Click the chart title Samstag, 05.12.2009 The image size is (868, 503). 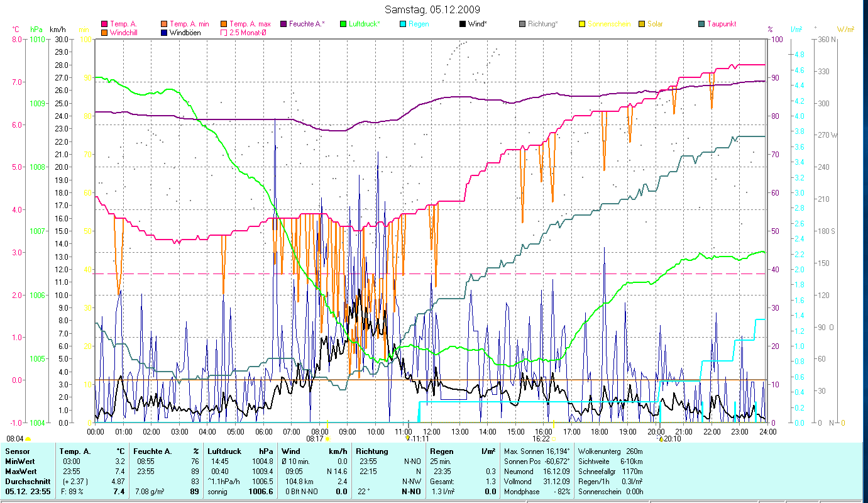(x=434, y=9)
